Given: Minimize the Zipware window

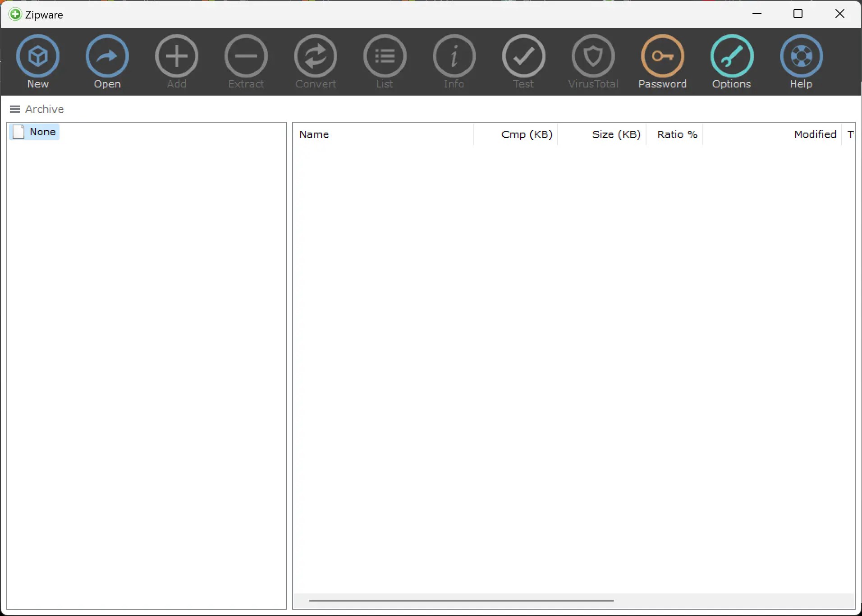Looking at the screenshot, I should [757, 14].
